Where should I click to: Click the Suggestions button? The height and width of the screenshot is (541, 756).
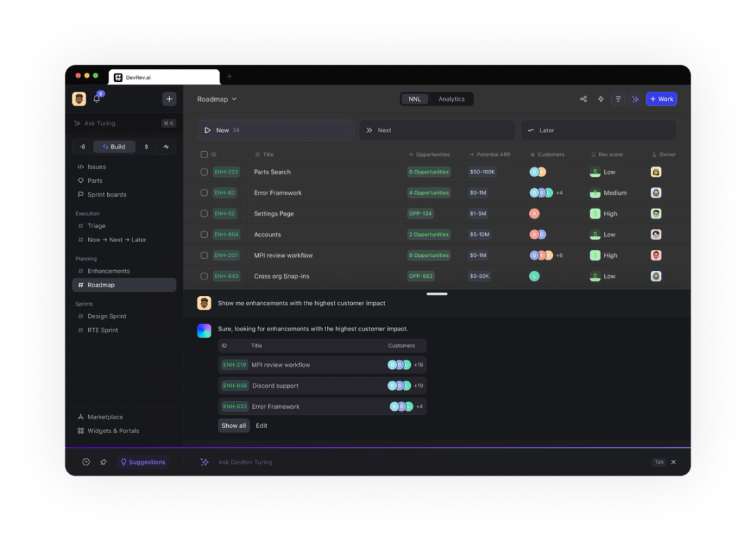tap(143, 462)
